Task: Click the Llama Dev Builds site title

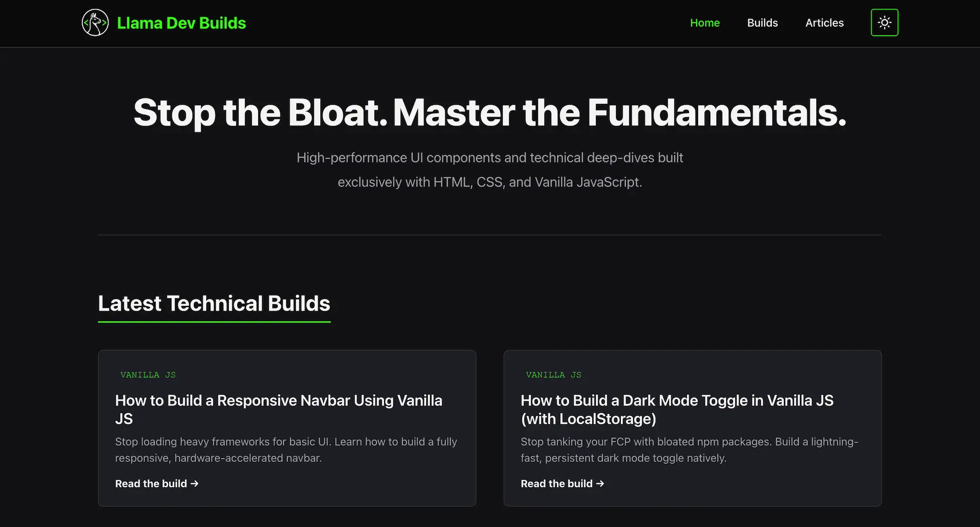Action: [x=181, y=23]
